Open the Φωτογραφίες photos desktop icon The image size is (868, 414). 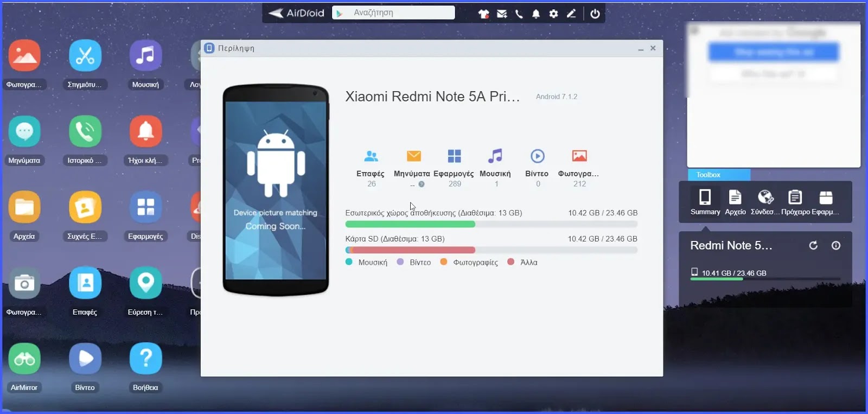[x=24, y=55]
